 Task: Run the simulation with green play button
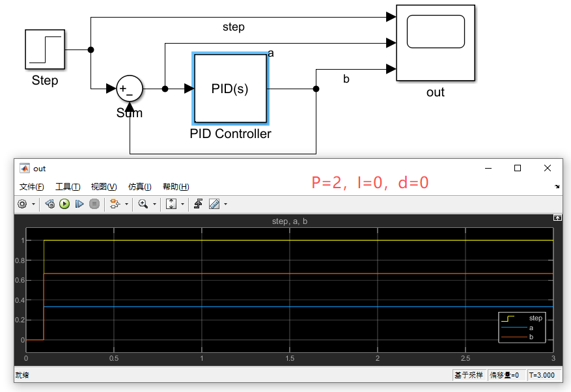click(x=64, y=204)
